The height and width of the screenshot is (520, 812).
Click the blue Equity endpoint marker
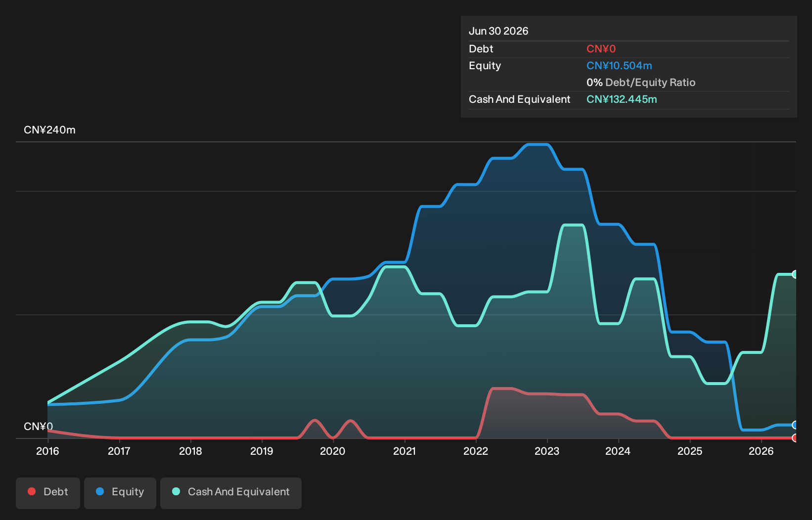pos(795,425)
